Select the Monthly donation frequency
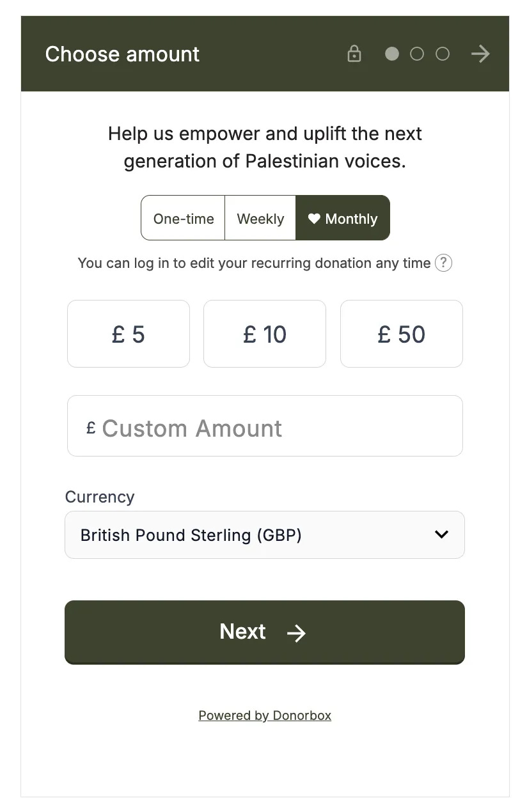The height and width of the screenshot is (812, 527). point(343,218)
